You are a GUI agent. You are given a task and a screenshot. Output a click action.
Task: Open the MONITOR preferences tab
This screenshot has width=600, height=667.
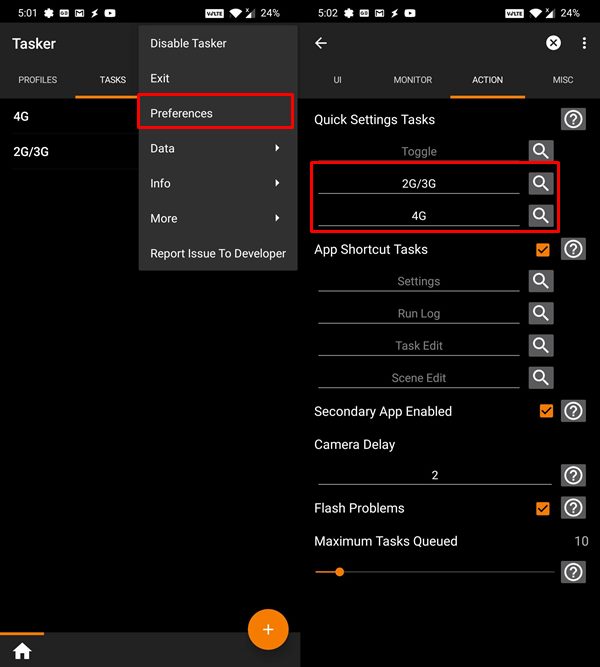point(412,80)
